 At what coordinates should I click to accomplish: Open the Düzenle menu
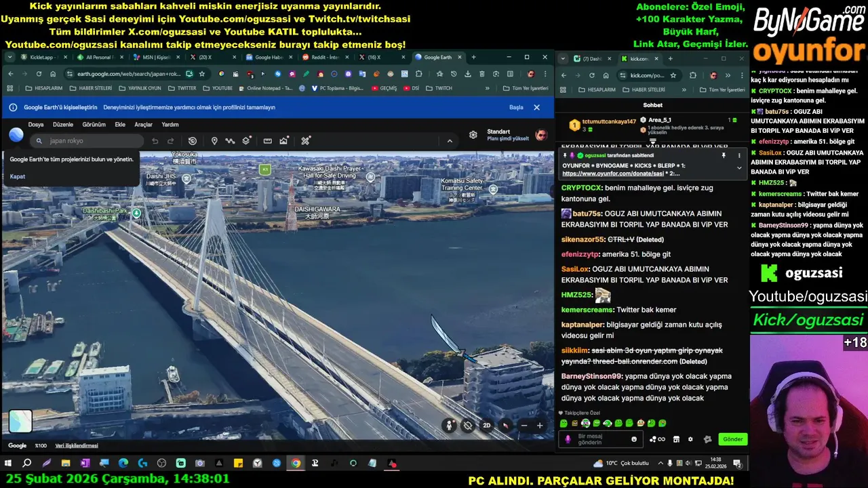63,125
